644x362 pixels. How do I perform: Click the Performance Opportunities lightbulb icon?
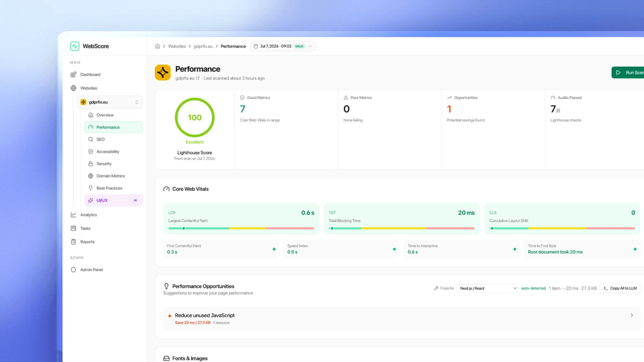coord(166,286)
